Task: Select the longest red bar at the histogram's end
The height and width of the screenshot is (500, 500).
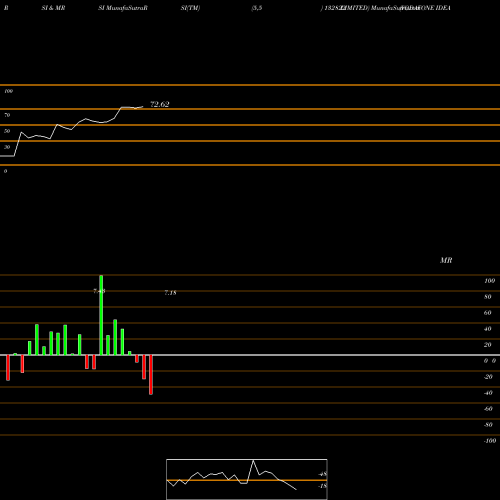Action: [x=151, y=375]
